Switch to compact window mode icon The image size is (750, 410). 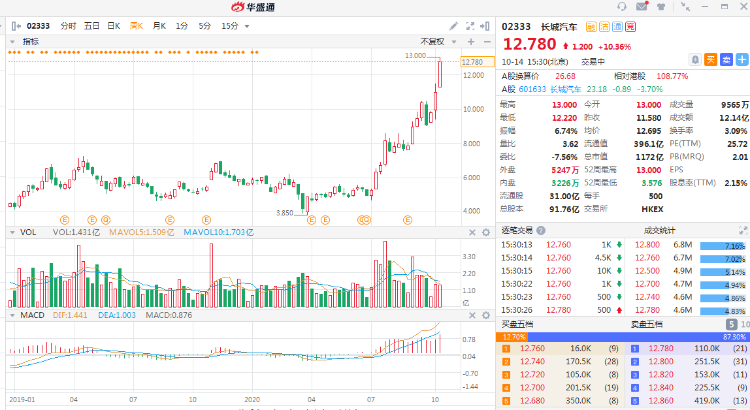click(x=685, y=6)
